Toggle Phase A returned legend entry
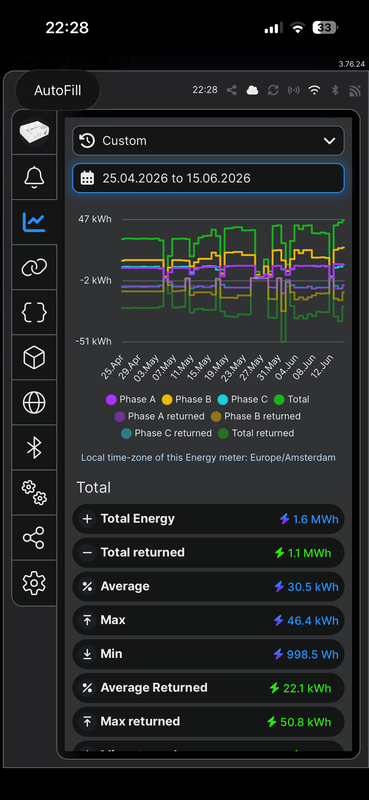This screenshot has height=800, width=369. (x=159, y=416)
